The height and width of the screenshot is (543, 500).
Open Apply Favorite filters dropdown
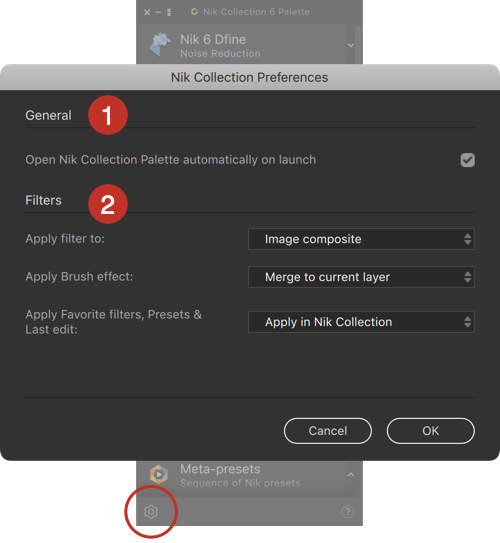point(361,322)
